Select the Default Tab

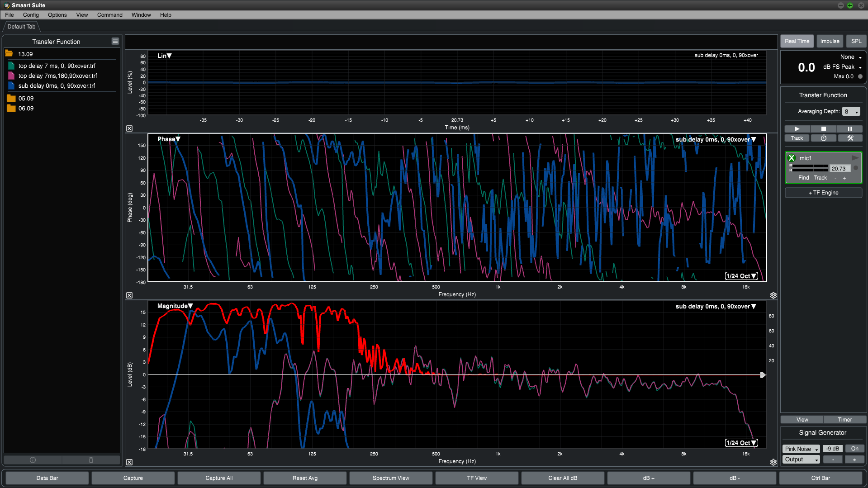pos(21,27)
